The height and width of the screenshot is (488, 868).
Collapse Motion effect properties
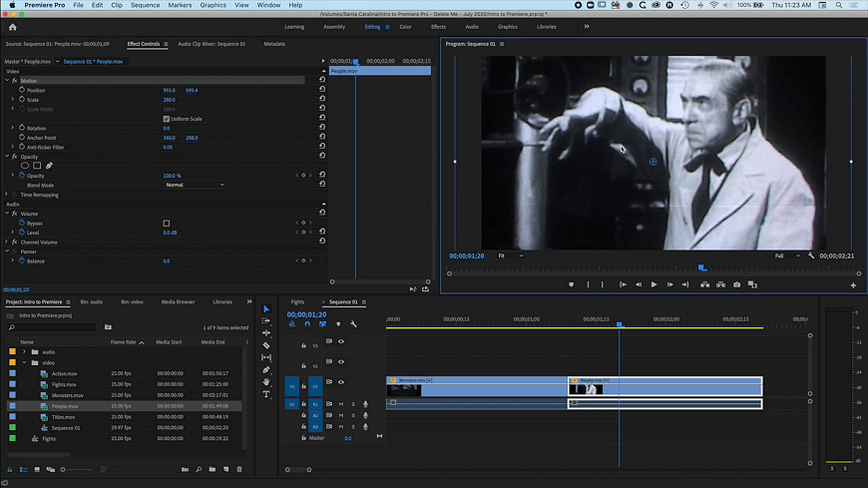pyautogui.click(x=7, y=80)
